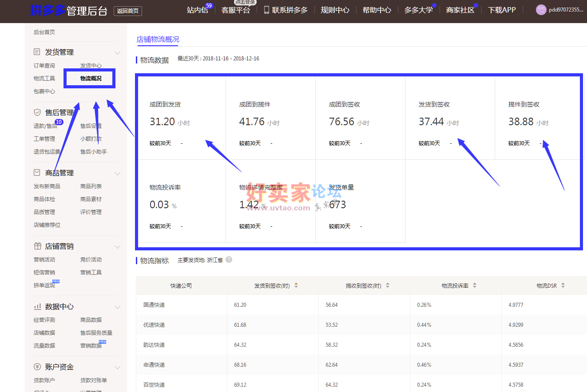
Task: Select the 店铺物流概况 tab
Action: 158,40
